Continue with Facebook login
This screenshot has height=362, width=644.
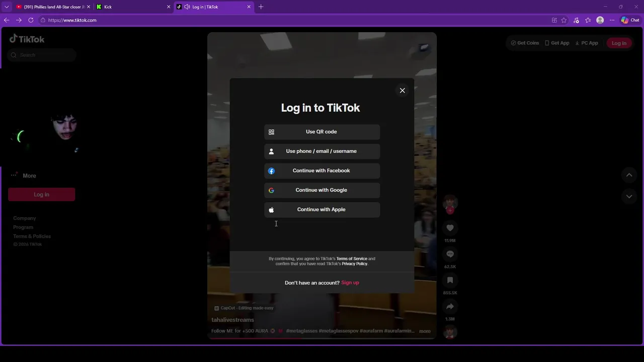pyautogui.click(x=322, y=171)
